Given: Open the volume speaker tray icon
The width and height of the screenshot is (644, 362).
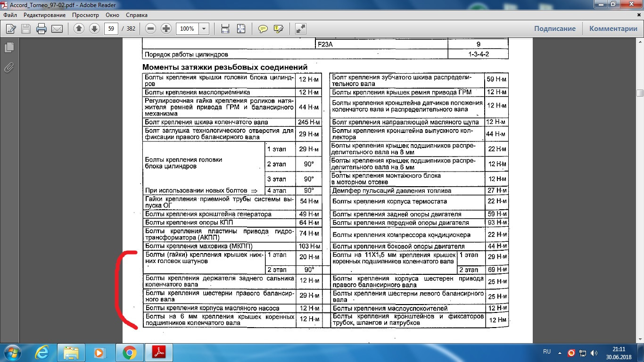Looking at the screenshot, I should point(594,352).
